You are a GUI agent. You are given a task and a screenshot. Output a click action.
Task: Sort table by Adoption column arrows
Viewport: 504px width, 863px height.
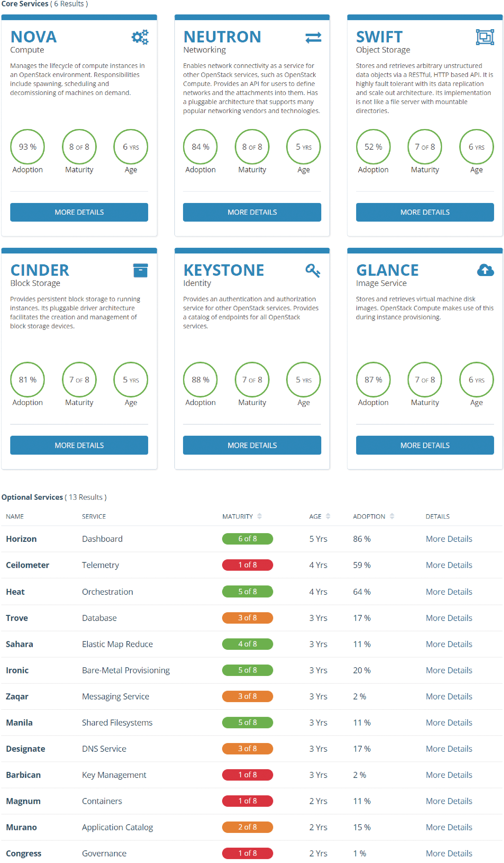click(x=392, y=516)
